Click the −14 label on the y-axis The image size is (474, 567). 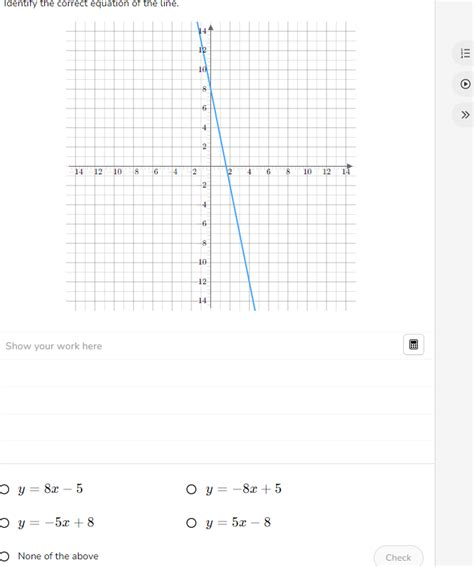(x=201, y=300)
